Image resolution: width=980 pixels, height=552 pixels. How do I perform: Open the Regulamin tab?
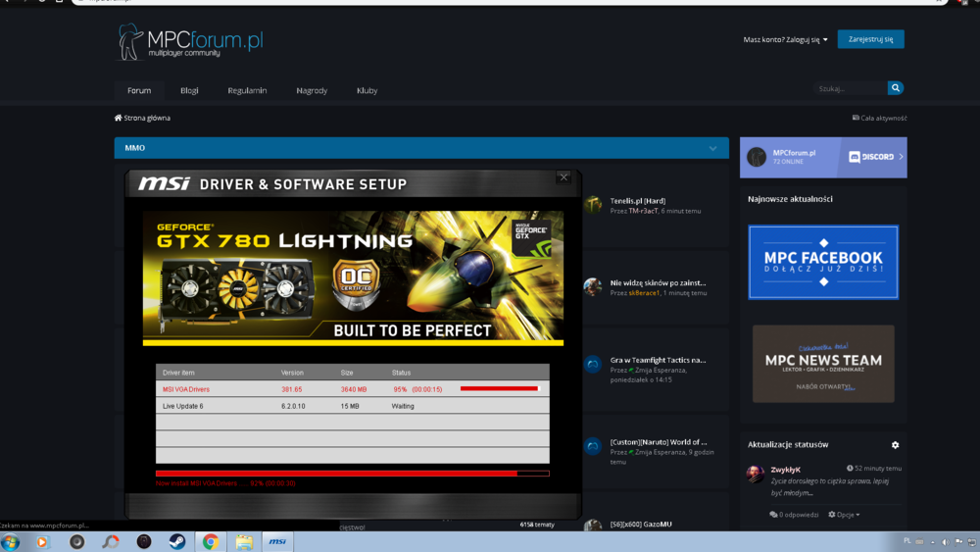coord(247,90)
